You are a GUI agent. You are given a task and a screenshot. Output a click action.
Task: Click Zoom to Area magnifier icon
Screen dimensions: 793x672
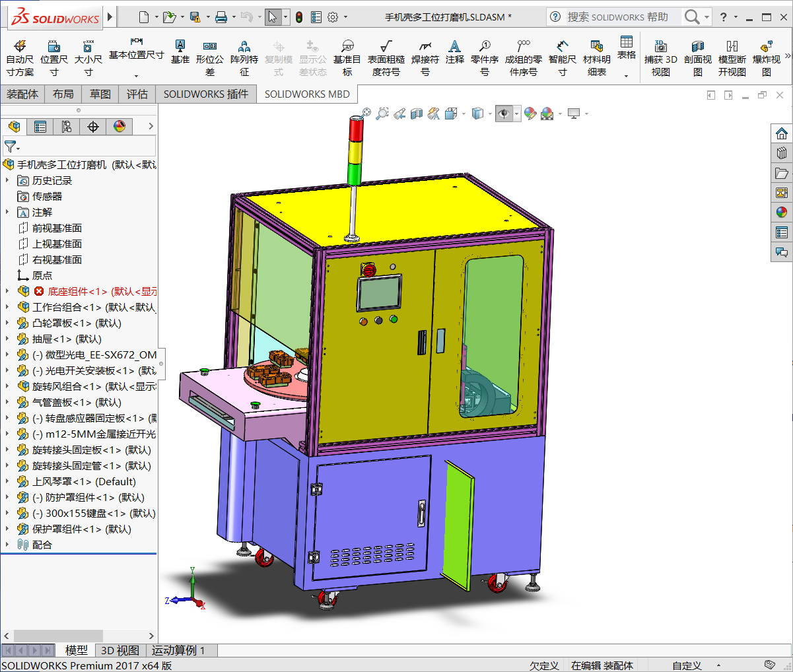pyautogui.click(x=382, y=114)
